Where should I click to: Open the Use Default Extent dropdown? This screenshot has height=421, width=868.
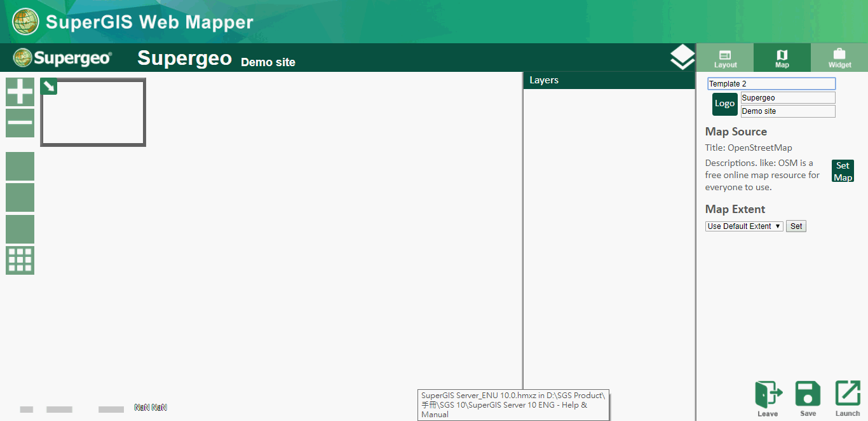click(x=744, y=226)
